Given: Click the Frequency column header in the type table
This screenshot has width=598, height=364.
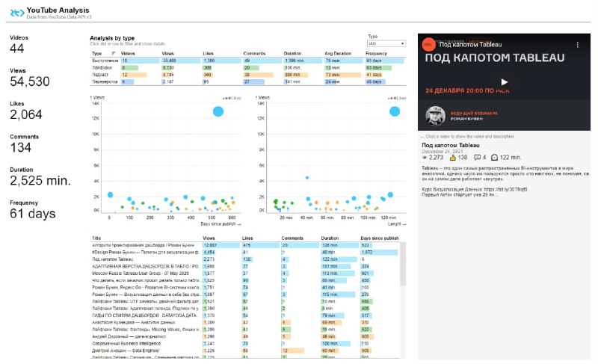Looking at the screenshot, I should pos(376,53).
